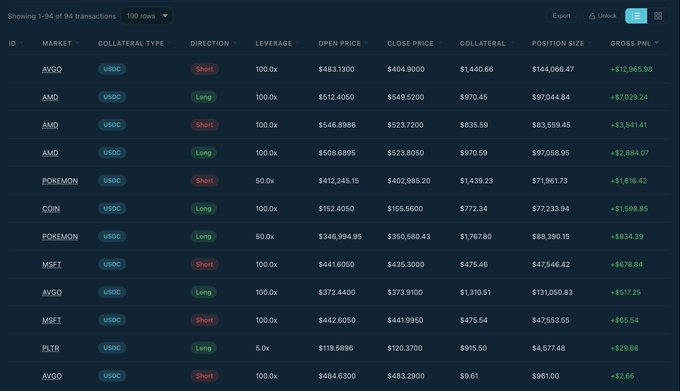Switch to the list view layout
680x391 pixels.
tap(636, 16)
